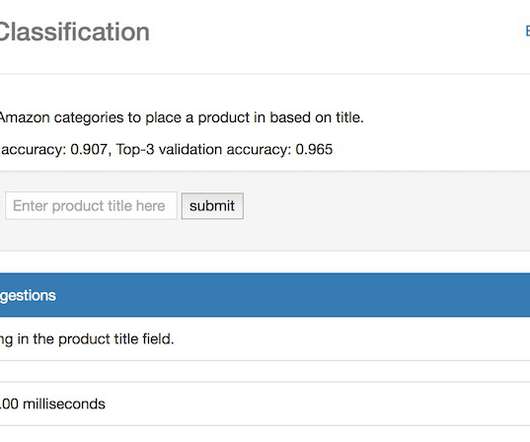
Task: Click the Classification page heading
Action: tap(74, 32)
